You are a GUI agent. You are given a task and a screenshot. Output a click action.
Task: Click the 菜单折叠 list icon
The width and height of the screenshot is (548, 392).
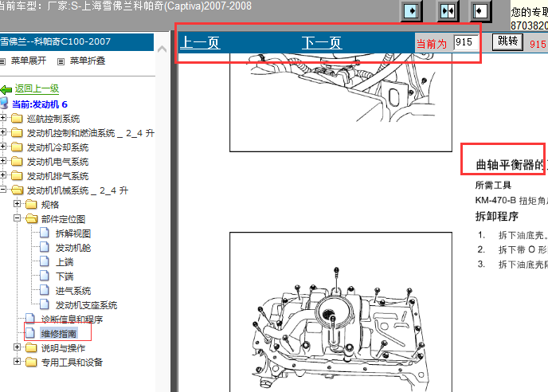click(61, 62)
